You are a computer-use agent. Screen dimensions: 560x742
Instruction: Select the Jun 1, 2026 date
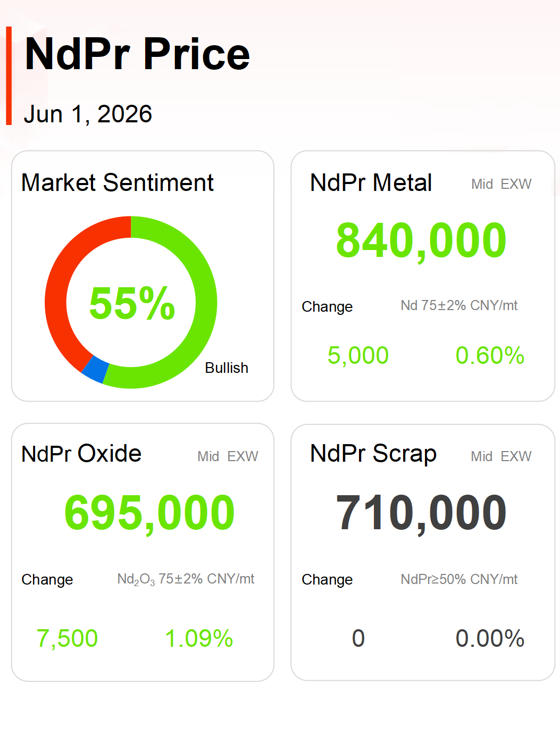(88, 114)
